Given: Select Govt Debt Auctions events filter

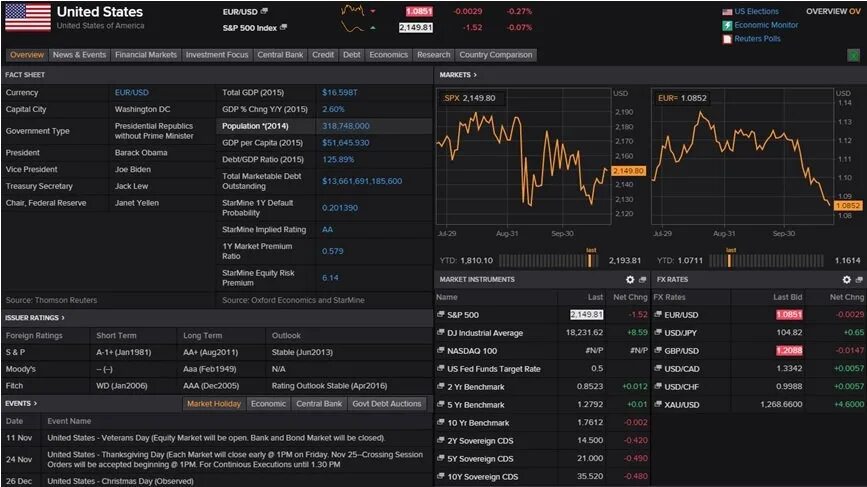Looking at the screenshot, I should pyautogui.click(x=387, y=404).
